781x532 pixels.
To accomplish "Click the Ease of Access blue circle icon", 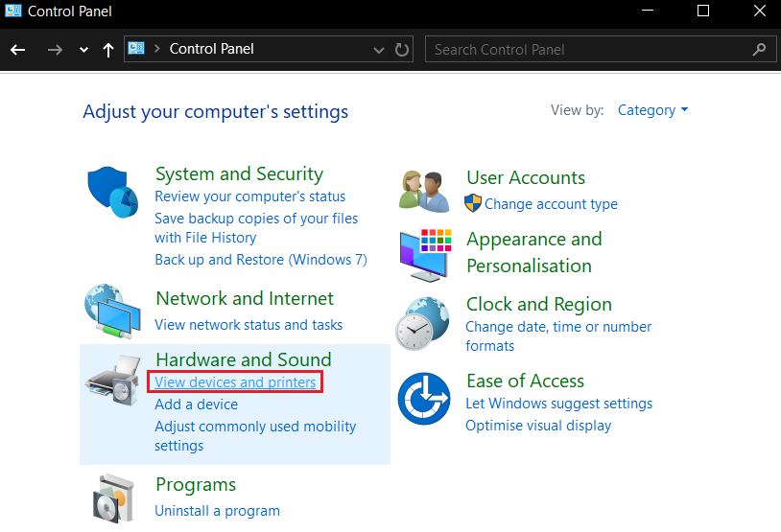I will coord(424,399).
